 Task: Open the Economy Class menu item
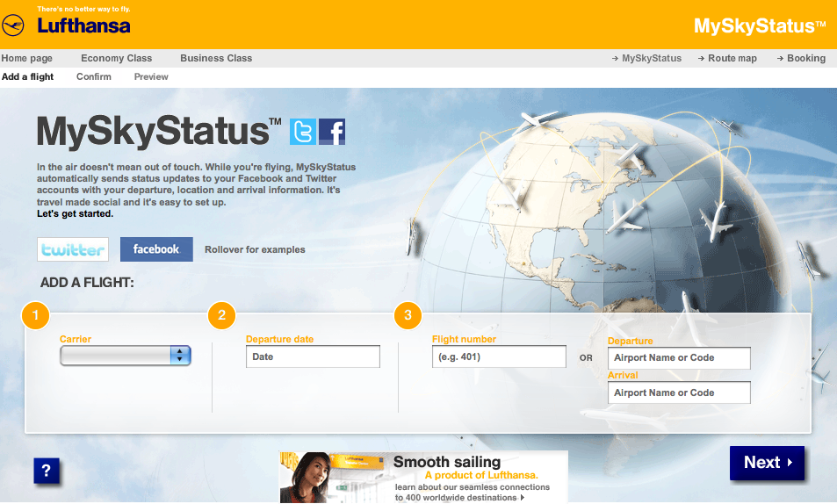point(116,58)
